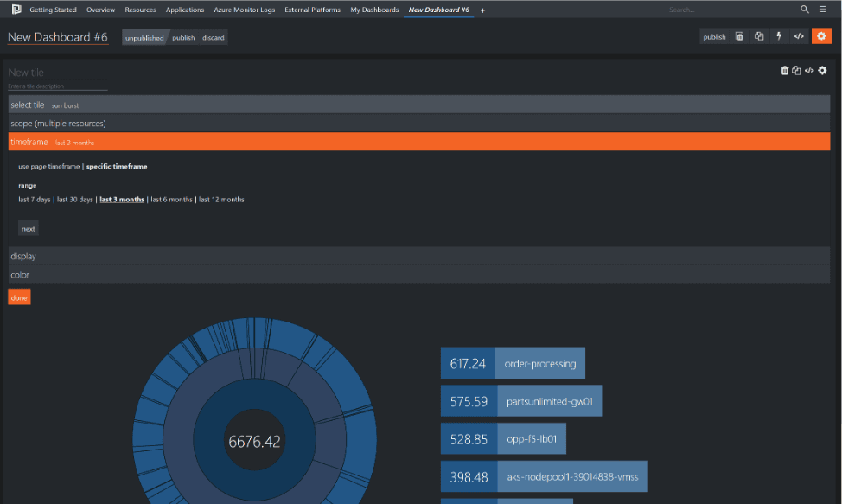842x504 pixels.
Task: Open My Dashboards menu
Action: tap(374, 10)
